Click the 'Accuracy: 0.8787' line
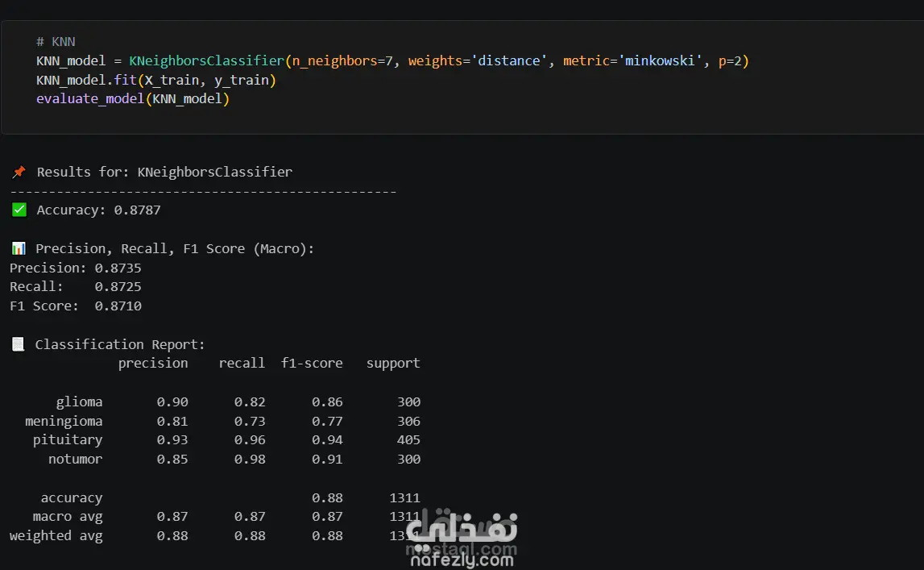This screenshot has width=924, height=570. [x=98, y=210]
